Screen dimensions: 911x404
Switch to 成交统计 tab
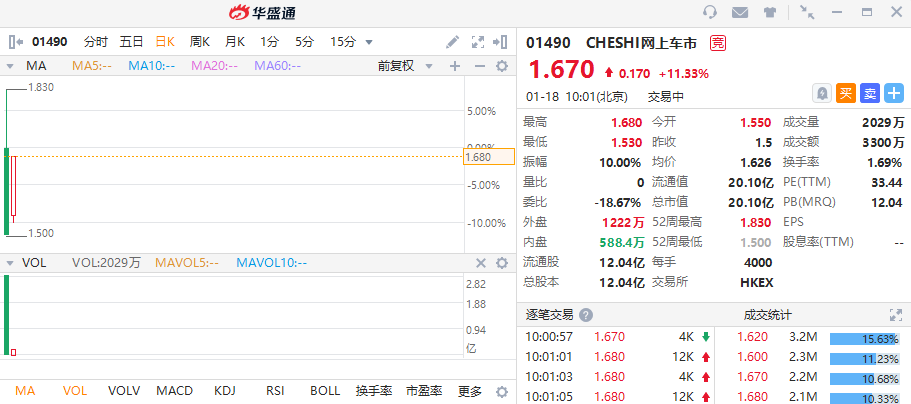pos(767,315)
